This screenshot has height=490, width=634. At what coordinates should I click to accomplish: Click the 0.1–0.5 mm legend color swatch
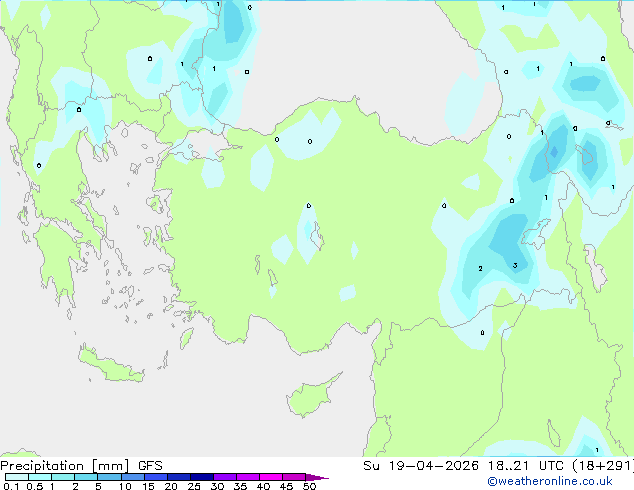tap(17, 477)
